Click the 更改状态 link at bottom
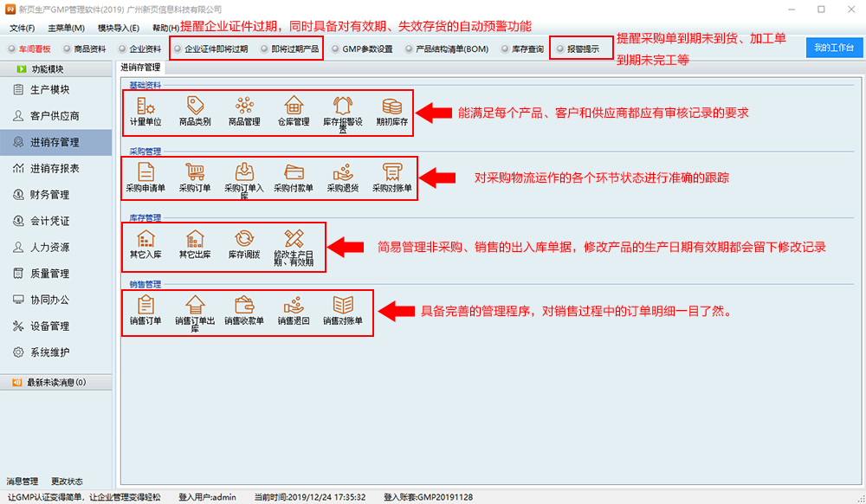 click(67, 481)
